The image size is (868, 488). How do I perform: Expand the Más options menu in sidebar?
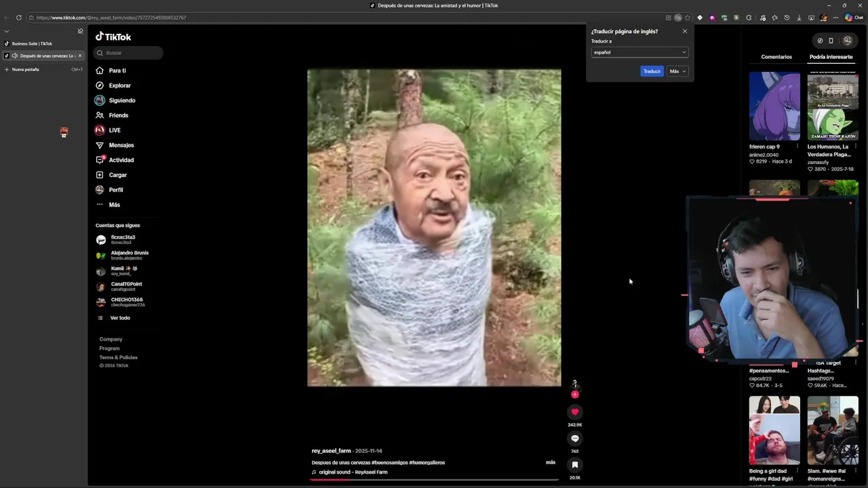click(108, 205)
